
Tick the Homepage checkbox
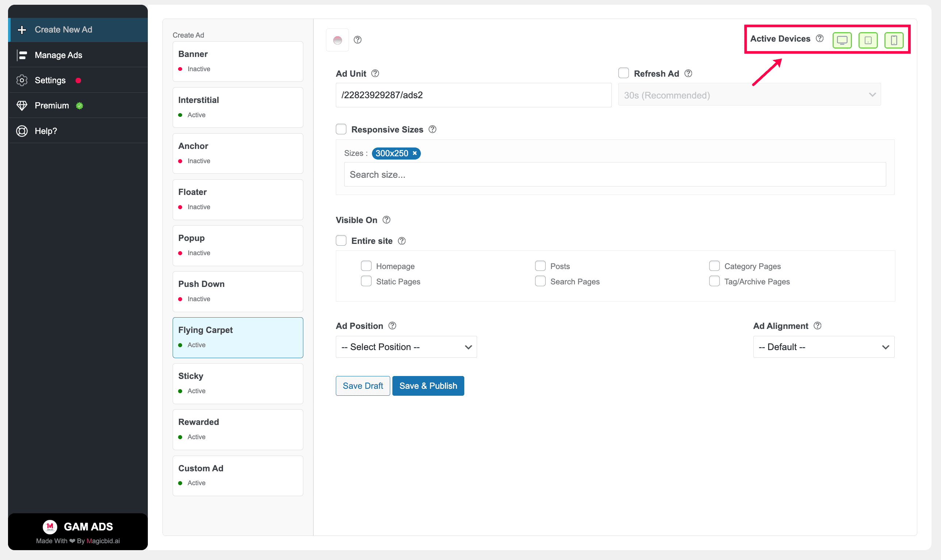tap(366, 266)
